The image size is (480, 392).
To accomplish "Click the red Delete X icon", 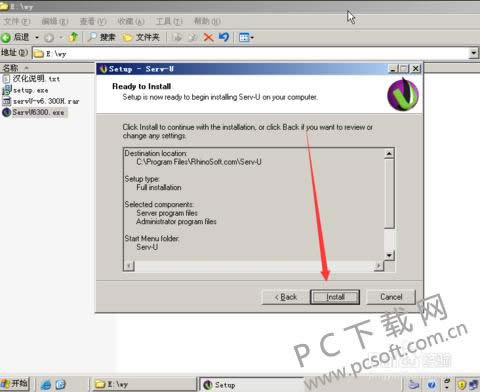I will (208, 37).
